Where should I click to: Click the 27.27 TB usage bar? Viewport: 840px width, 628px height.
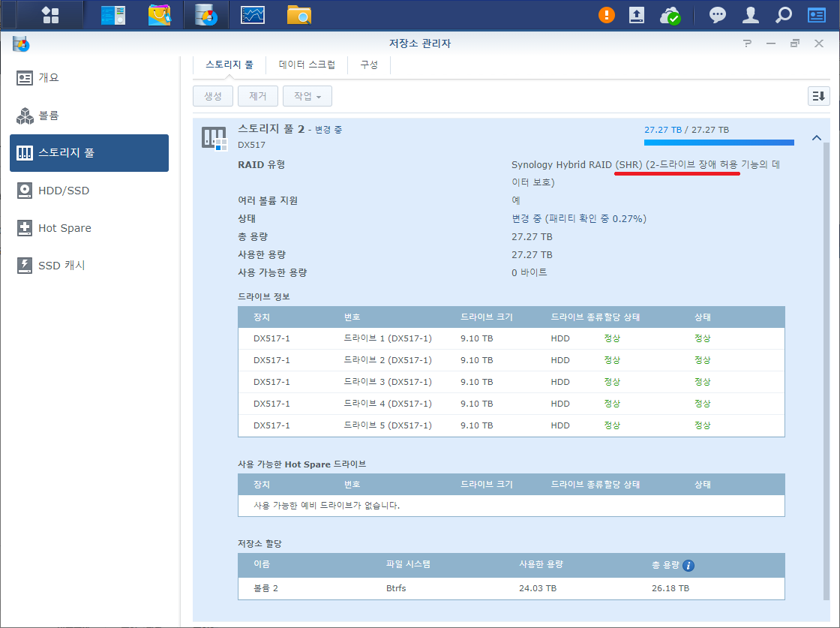point(719,143)
